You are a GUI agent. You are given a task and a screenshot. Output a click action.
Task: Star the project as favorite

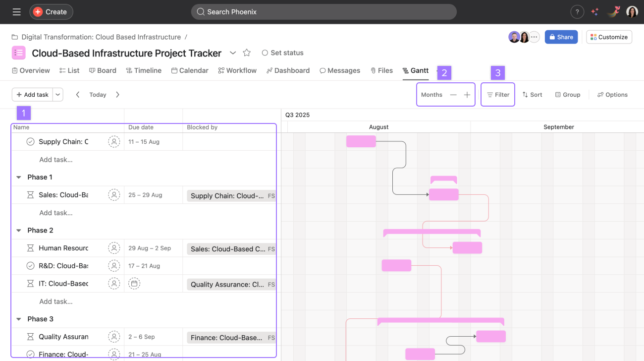coord(247,53)
